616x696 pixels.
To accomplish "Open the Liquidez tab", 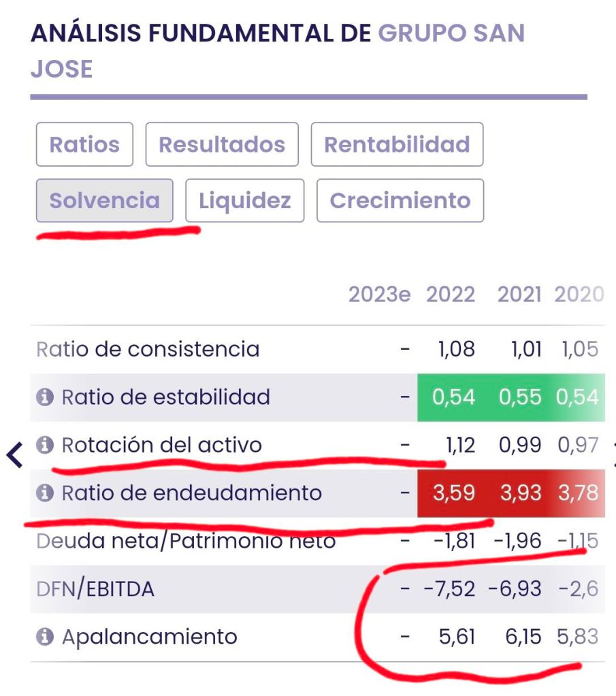I will [x=244, y=201].
